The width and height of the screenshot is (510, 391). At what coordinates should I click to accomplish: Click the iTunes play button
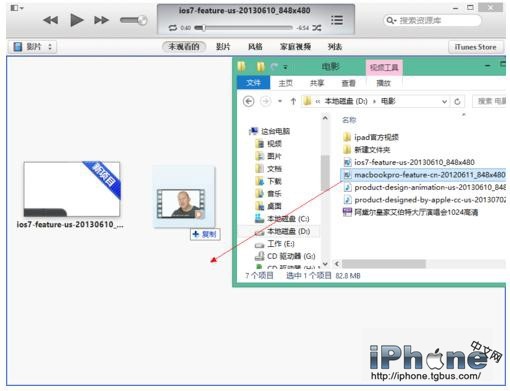[x=77, y=20]
